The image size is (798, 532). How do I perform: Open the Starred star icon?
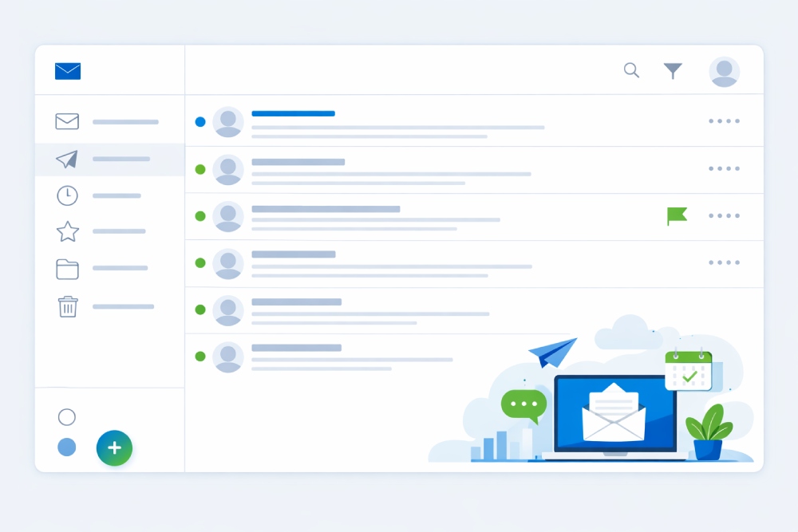point(67,232)
